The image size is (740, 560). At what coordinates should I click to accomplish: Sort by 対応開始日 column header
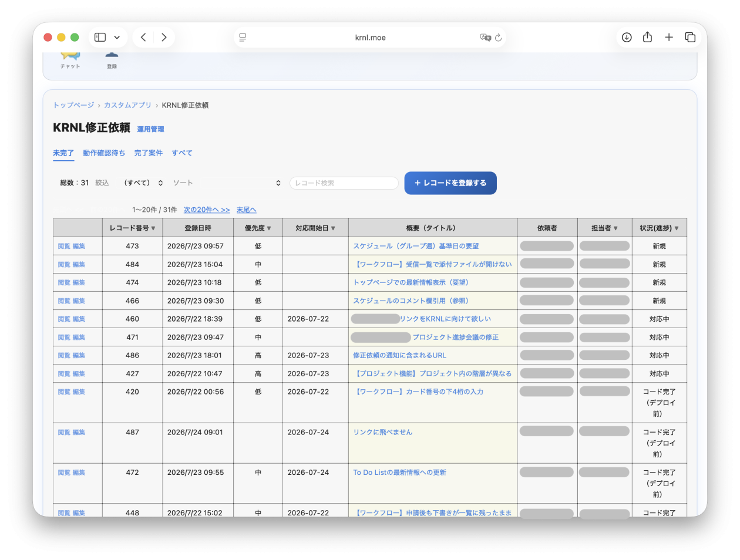[315, 228]
